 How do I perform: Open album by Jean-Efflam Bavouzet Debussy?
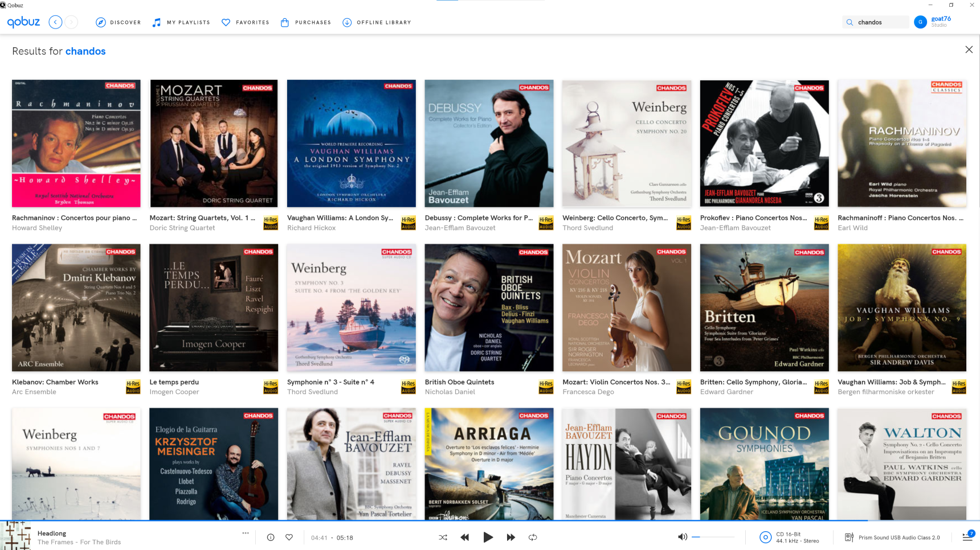point(488,143)
